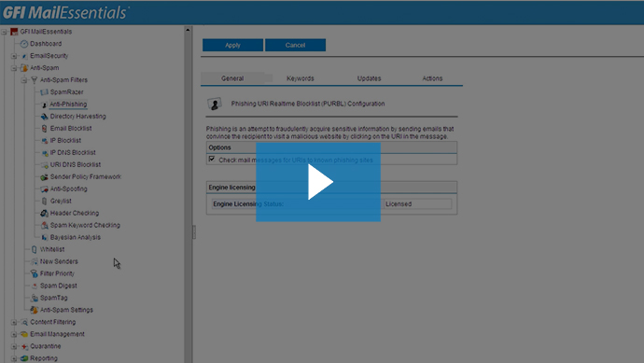Click the PURBL configuration person icon
Image resolution: width=644 pixels, height=363 pixels.
[x=215, y=104]
